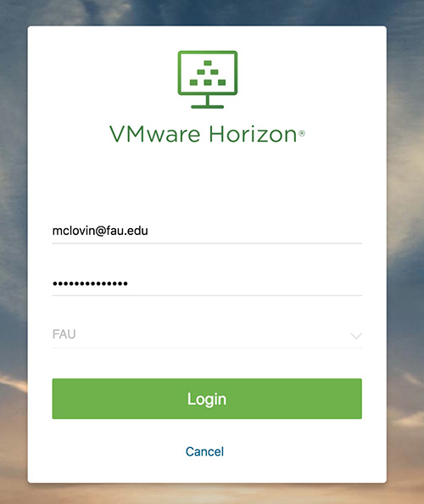The width and height of the screenshot is (424, 504).
Task: Click the registered trademark symbol after Horizon
Action: tap(302, 132)
